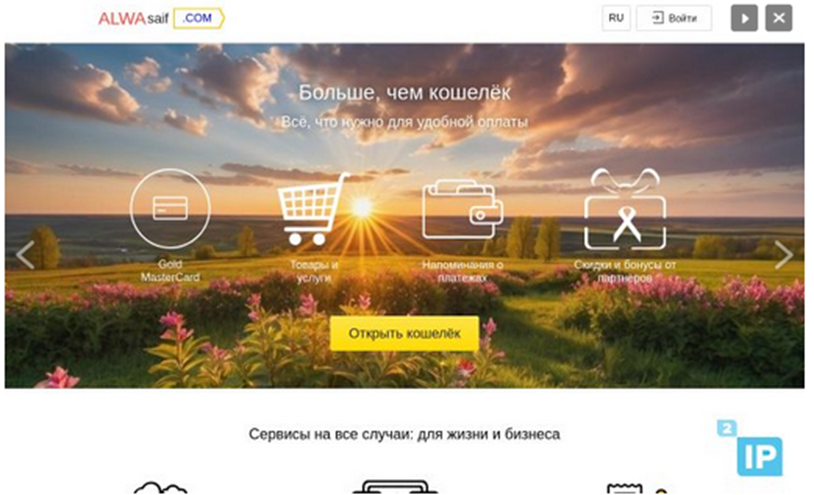Click the yellow .COM tag
The height and width of the screenshot is (495, 814).
pos(198,18)
